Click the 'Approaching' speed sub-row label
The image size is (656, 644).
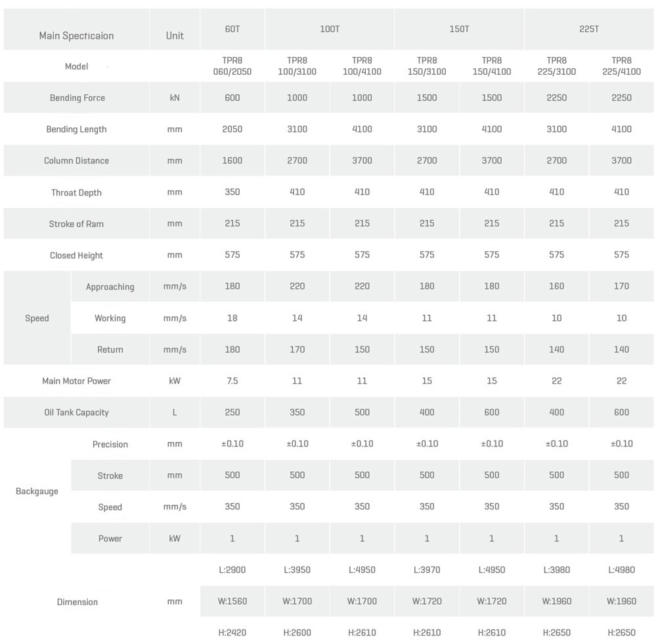click(110, 287)
